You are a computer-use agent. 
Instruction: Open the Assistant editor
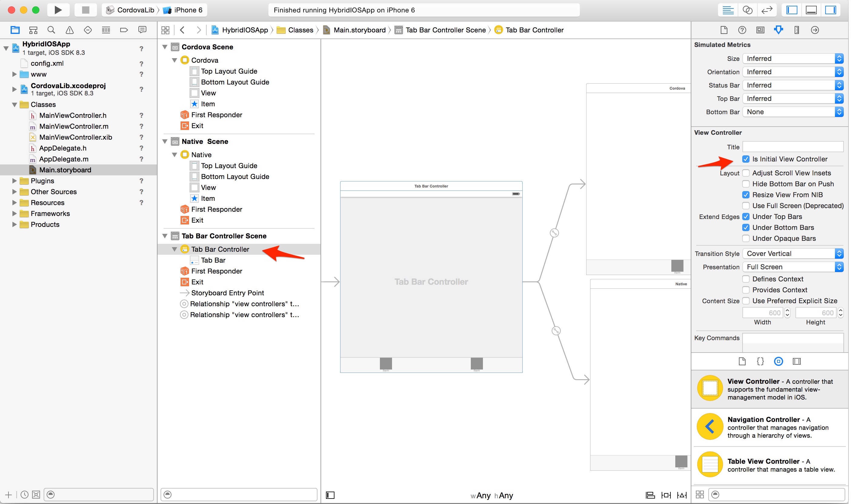(x=747, y=10)
